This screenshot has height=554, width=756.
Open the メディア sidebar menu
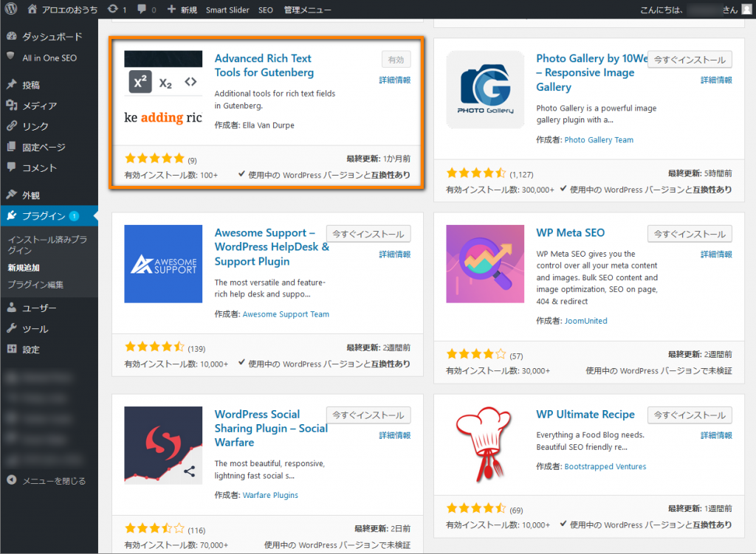(x=39, y=105)
